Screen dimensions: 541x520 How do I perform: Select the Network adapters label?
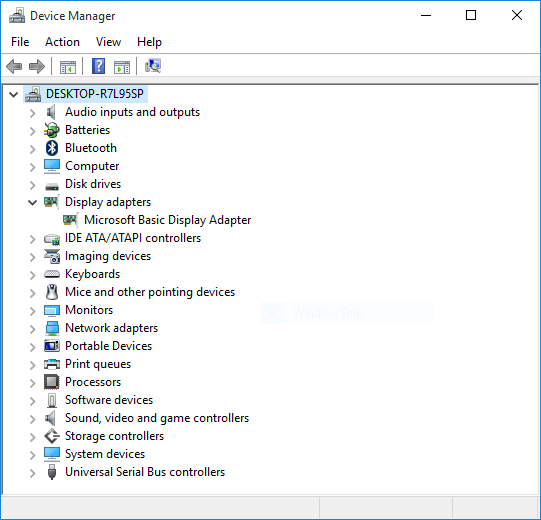[111, 328]
